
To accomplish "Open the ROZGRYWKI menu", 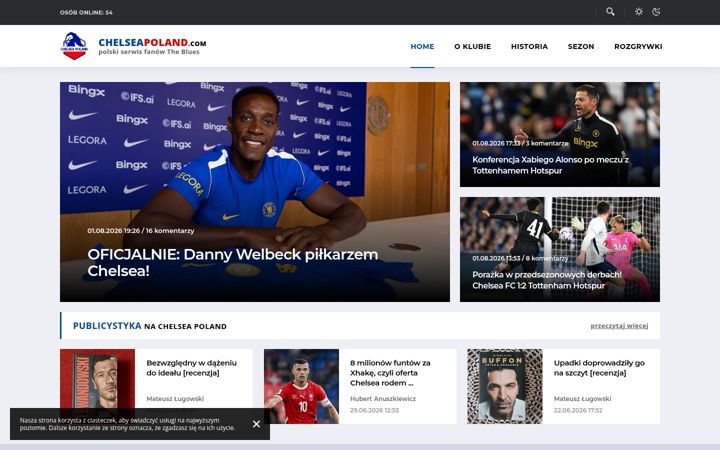I will coord(638,46).
